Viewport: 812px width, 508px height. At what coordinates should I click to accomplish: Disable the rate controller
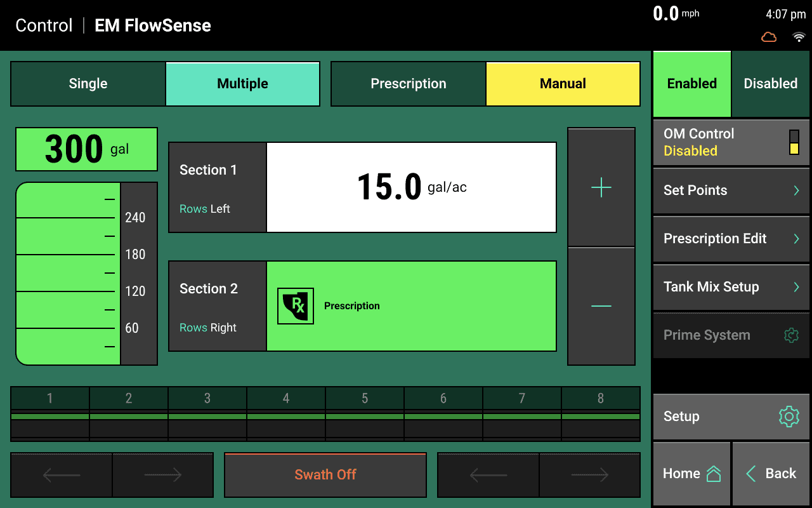[x=770, y=83]
